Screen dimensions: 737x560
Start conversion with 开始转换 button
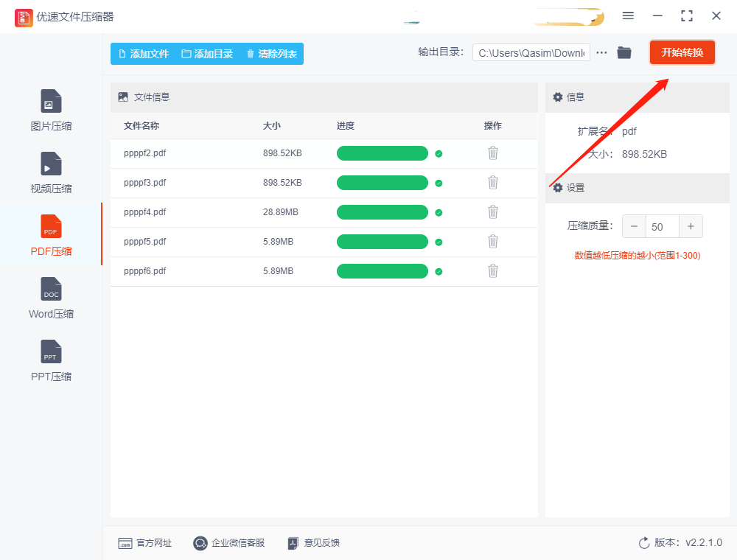[682, 52]
